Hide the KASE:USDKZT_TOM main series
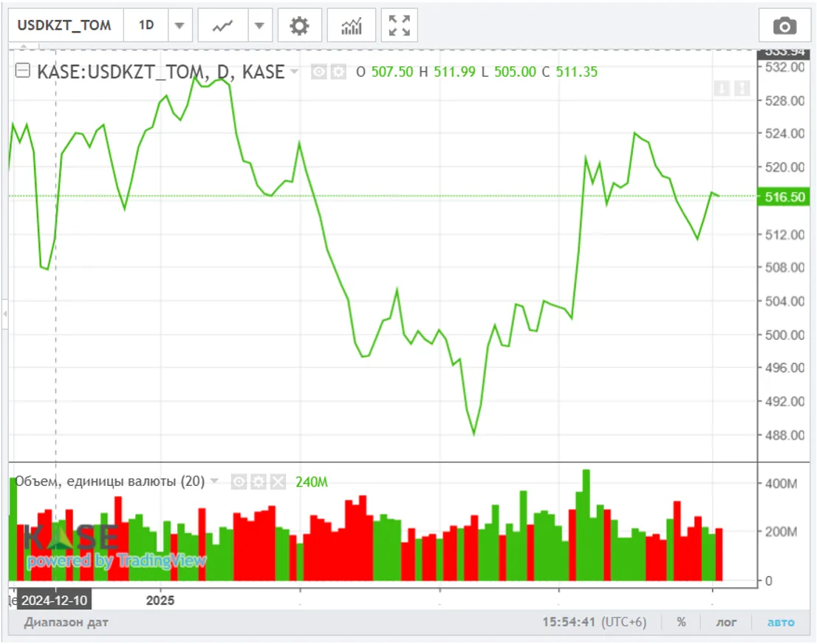Screen dimensions: 817x644 pos(319,72)
